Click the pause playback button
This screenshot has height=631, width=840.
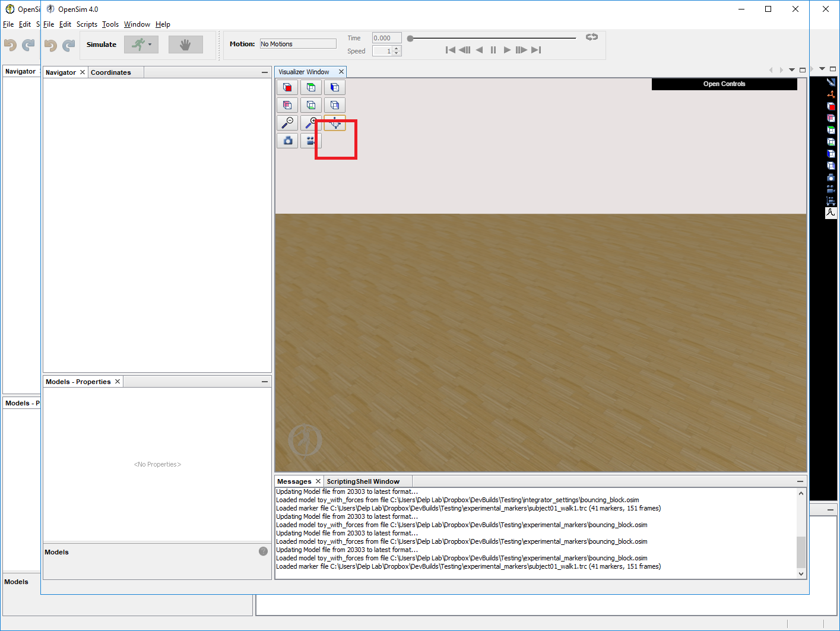tap(493, 50)
